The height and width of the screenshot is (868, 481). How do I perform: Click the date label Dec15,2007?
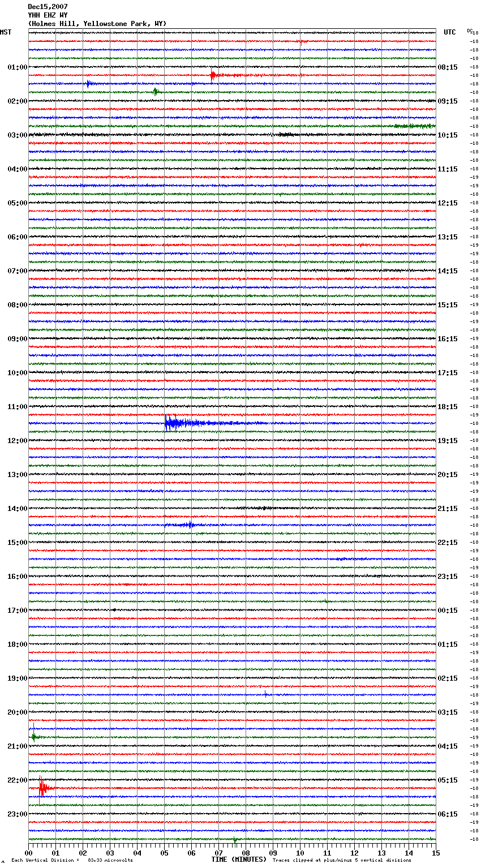coord(48,7)
